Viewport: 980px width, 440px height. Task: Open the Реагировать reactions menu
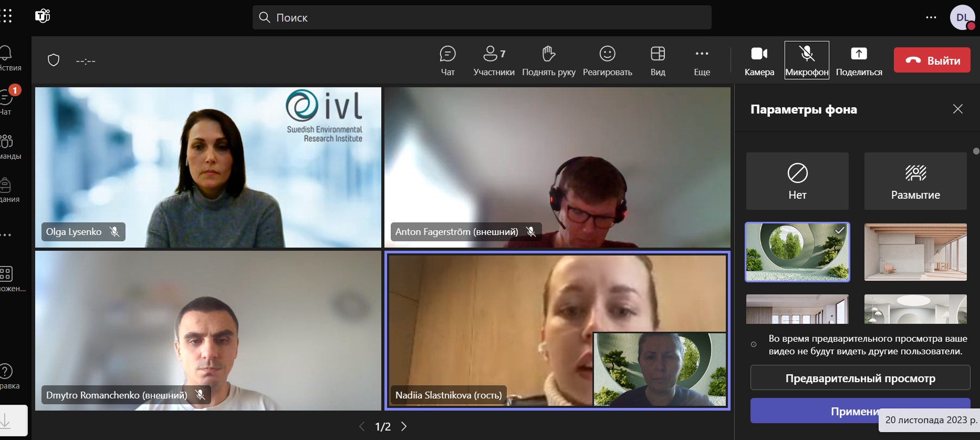tap(608, 60)
